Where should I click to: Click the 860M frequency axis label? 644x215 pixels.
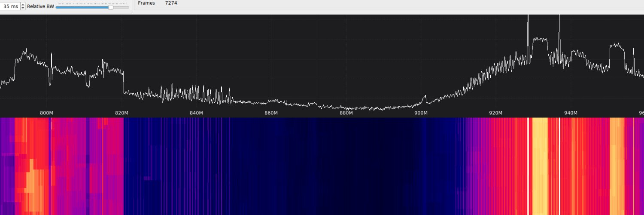pyautogui.click(x=271, y=113)
